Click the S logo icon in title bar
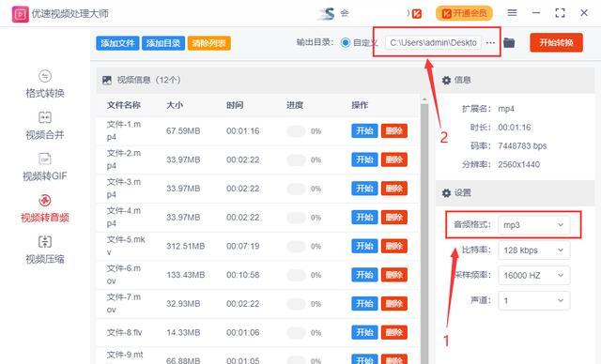 click(x=327, y=14)
